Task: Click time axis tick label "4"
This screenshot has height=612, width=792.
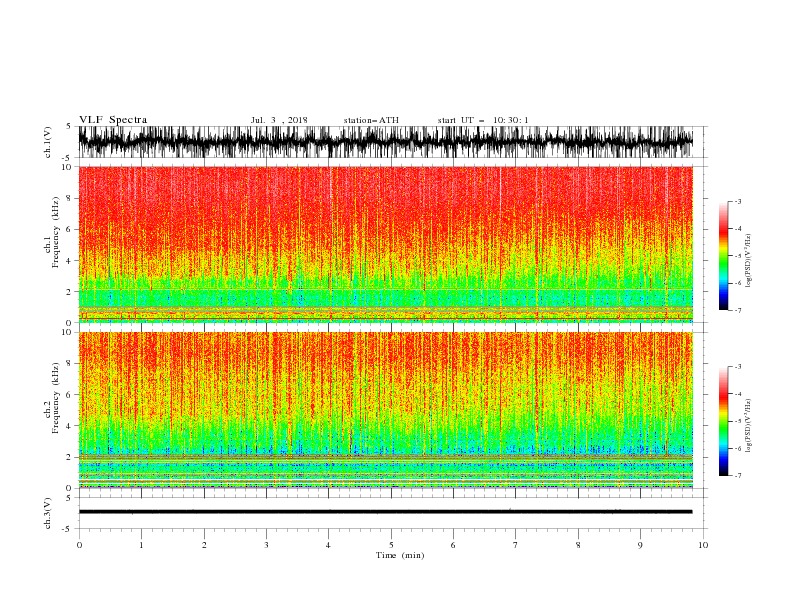Action: tap(328, 545)
